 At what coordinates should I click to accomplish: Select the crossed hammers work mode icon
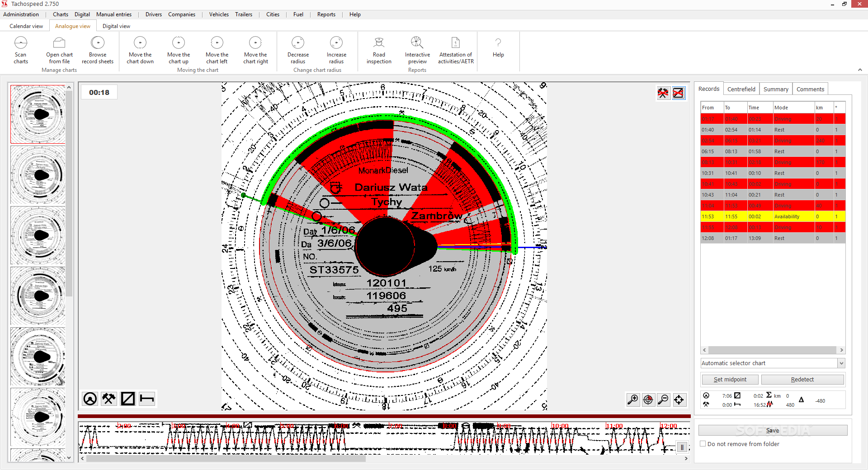[109, 399]
